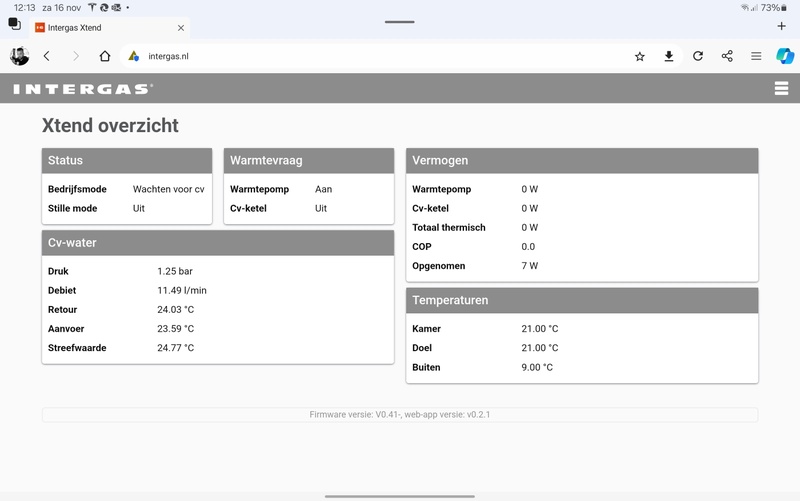The height and width of the screenshot is (501, 800).
Task: Click the firmware versie footer text
Action: pyautogui.click(x=400, y=415)
